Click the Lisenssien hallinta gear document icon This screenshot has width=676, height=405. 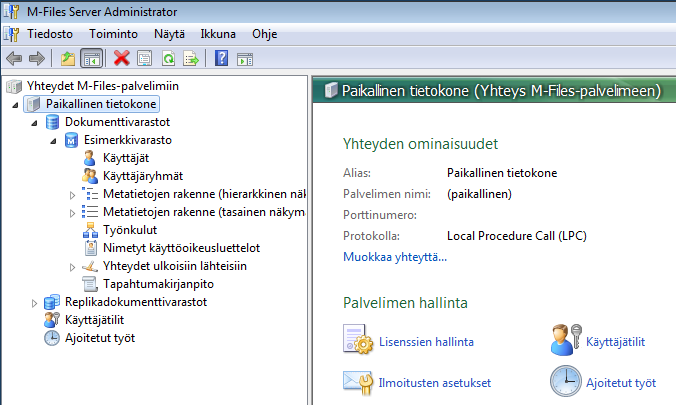pyautogui.click(x=358, y=340)
